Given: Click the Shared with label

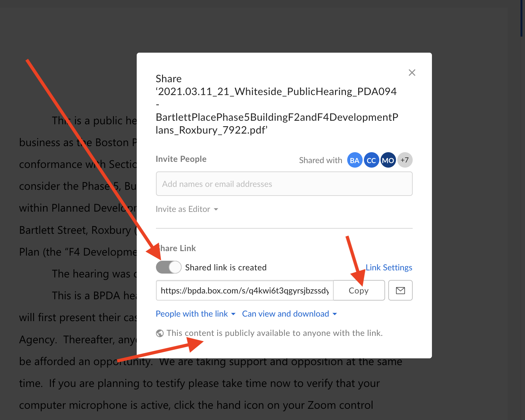Looking at the screenshot, I should [x=321, y=160].
